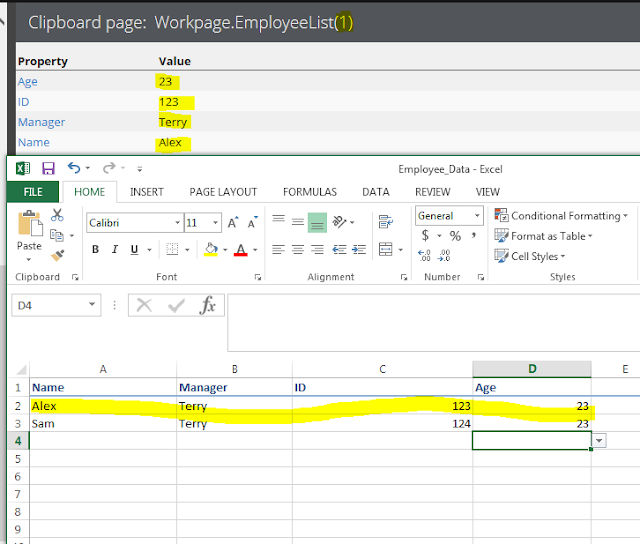Click the Redo arrow icon
Image resolution: width=640 pixels, height=544 pixels.
[x=109, y=167]
